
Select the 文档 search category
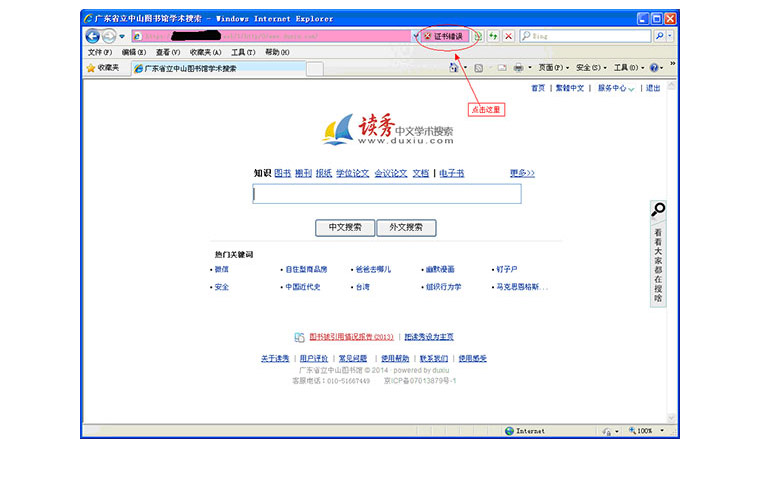click(421, 173)
